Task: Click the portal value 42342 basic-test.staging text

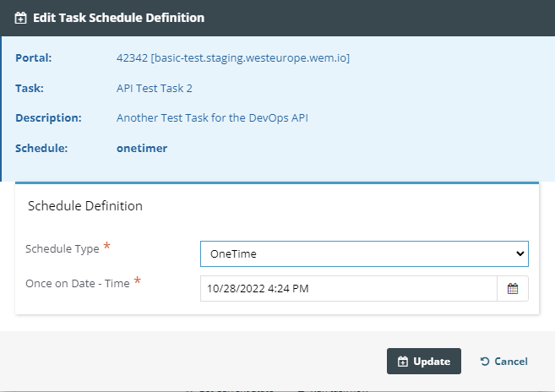Action: [232, 58]
